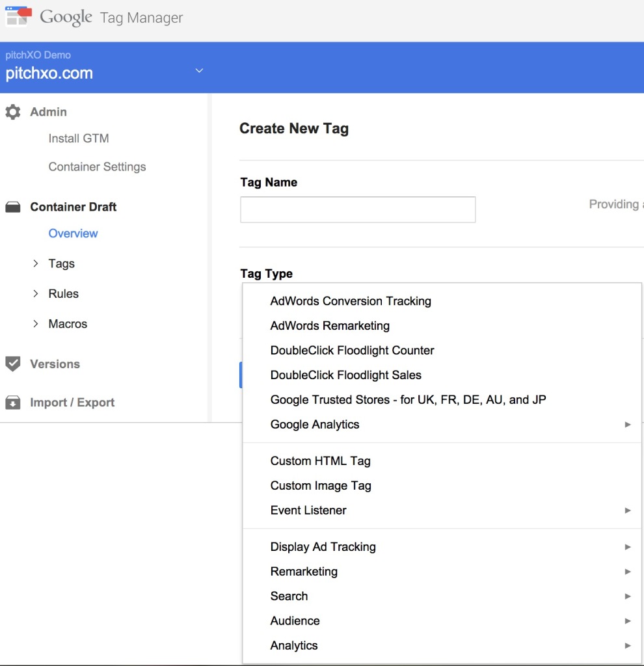The image size is (644, 666).
Task: Expand the Tags section chevron
Action: (36, 263)
